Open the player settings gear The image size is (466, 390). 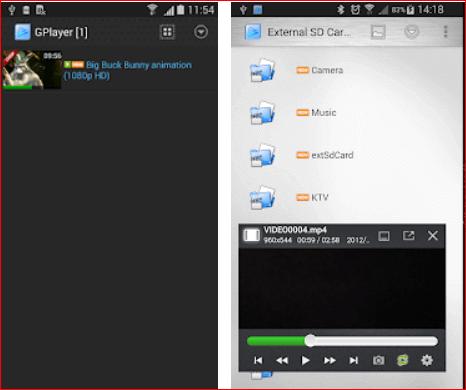tap(427, 360)
